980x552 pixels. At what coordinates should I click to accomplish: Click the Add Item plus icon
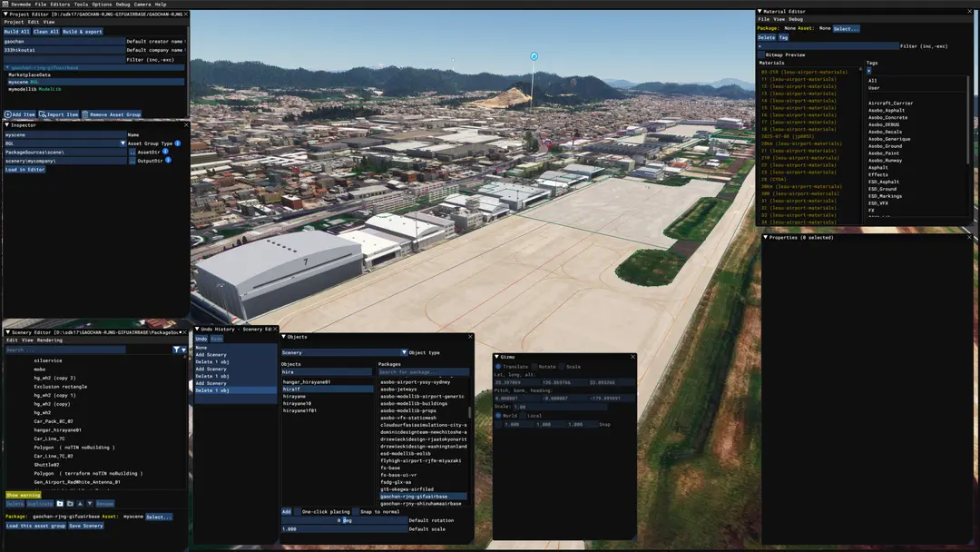(x=8, y=114)
